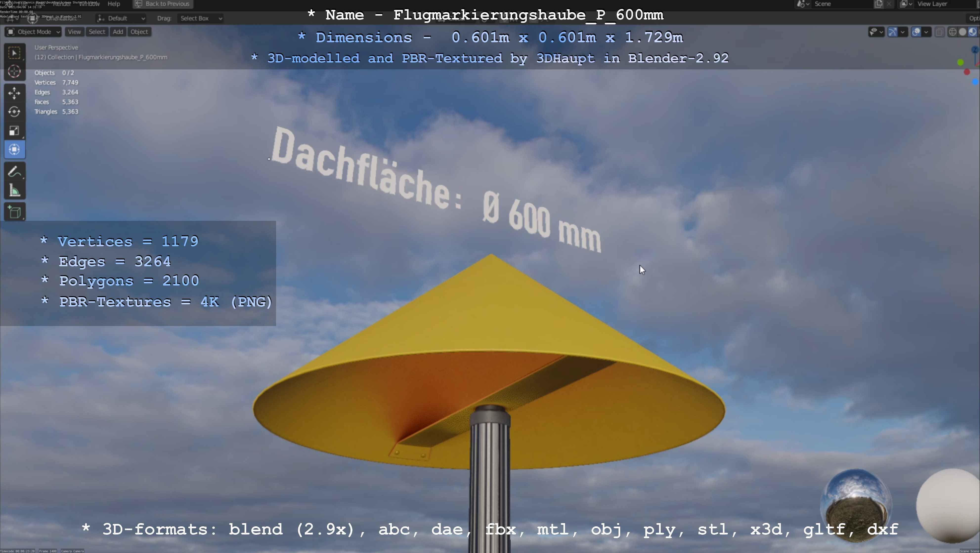Open the View menu
The height and width of the screenshot is (553, 980).
click(x=74, y=32)
